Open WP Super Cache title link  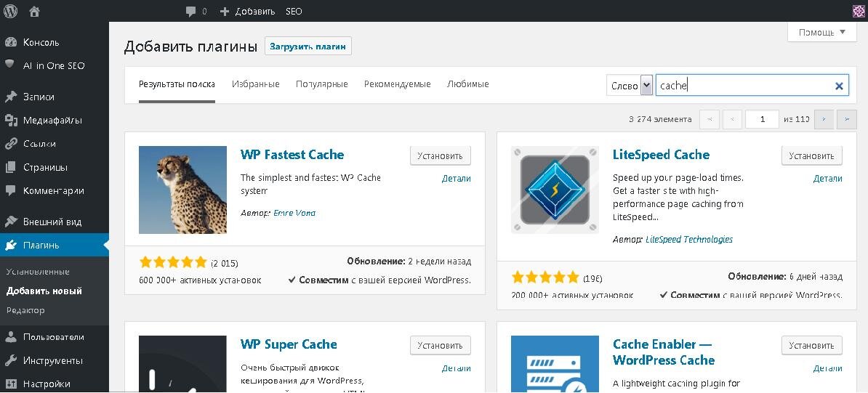[289, 344]
